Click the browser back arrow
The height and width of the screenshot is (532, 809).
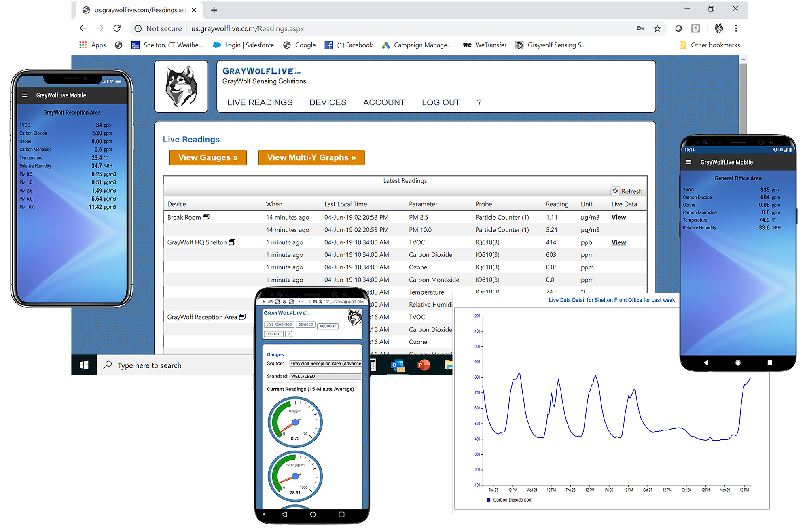coord(83,28)
